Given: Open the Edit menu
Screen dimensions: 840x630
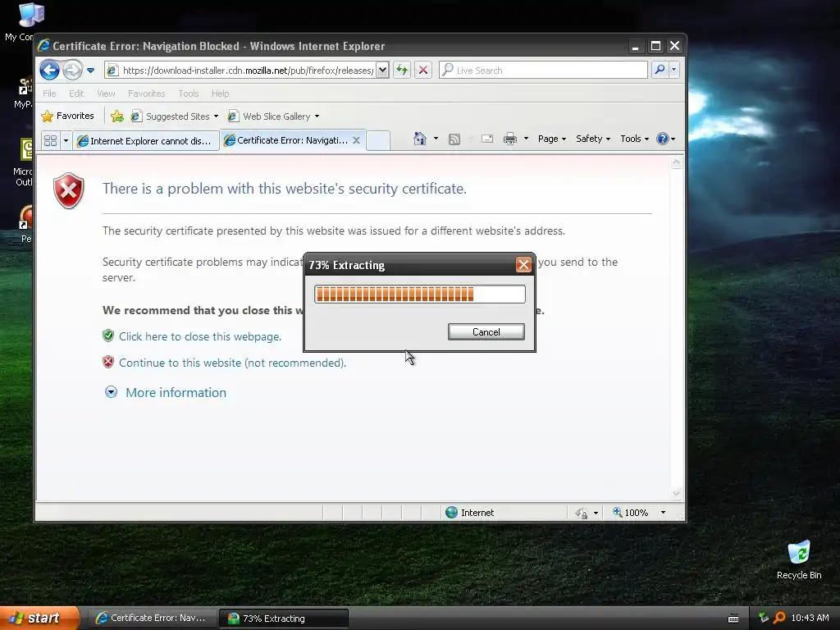Looking at the screenshot, I should click(76, 94).
